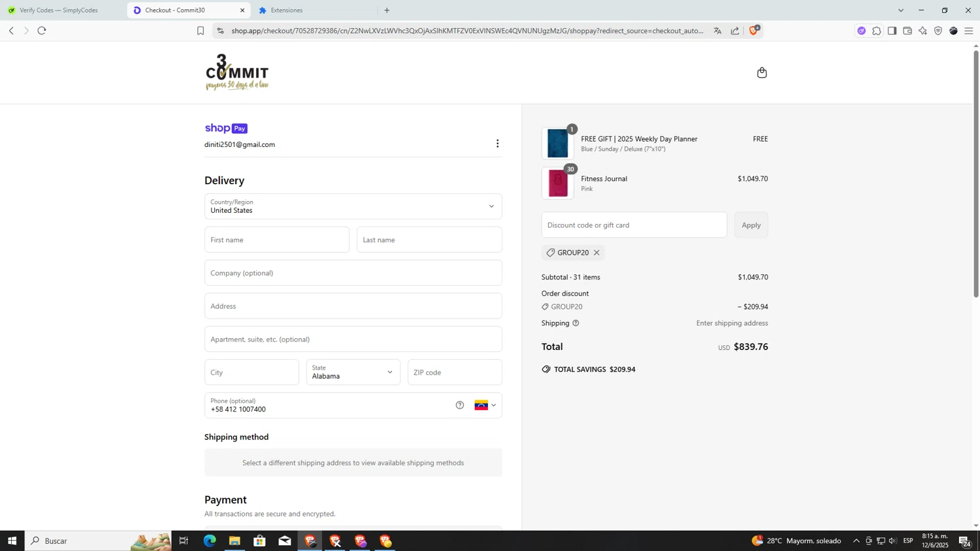Image resolution: width=980 pixels, height=551 pixels.
Task: Open browser extensions puzzle icon
Action: (877, 31)
